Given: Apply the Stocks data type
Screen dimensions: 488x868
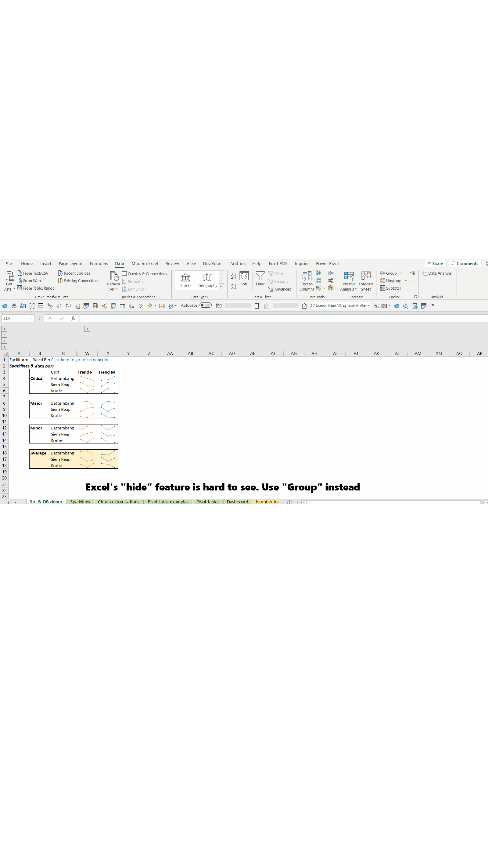Looking at the screenshot, I should [185, 280].
